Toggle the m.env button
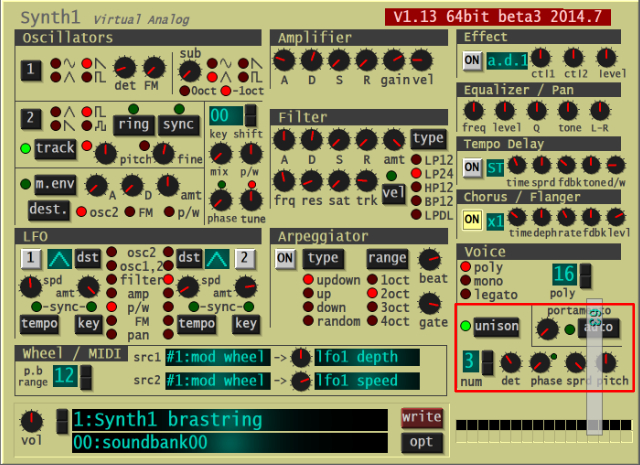 click(x=55, y=185)
